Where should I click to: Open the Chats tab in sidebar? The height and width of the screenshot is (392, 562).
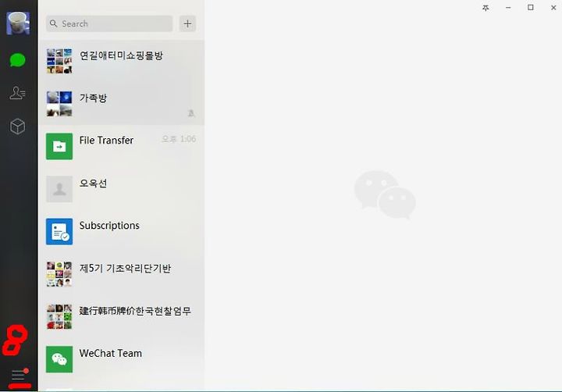17,60
